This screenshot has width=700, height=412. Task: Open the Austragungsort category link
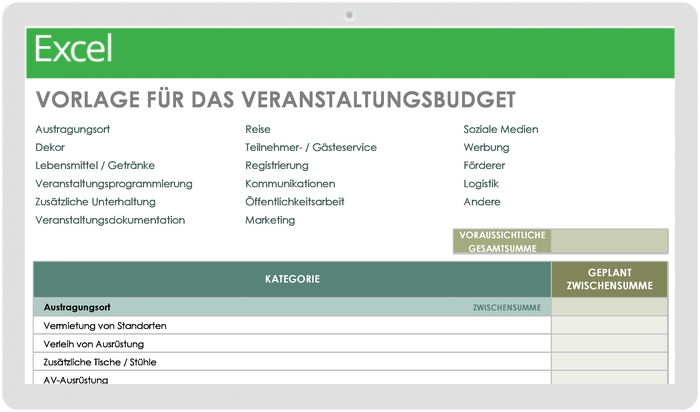[72, 129]
